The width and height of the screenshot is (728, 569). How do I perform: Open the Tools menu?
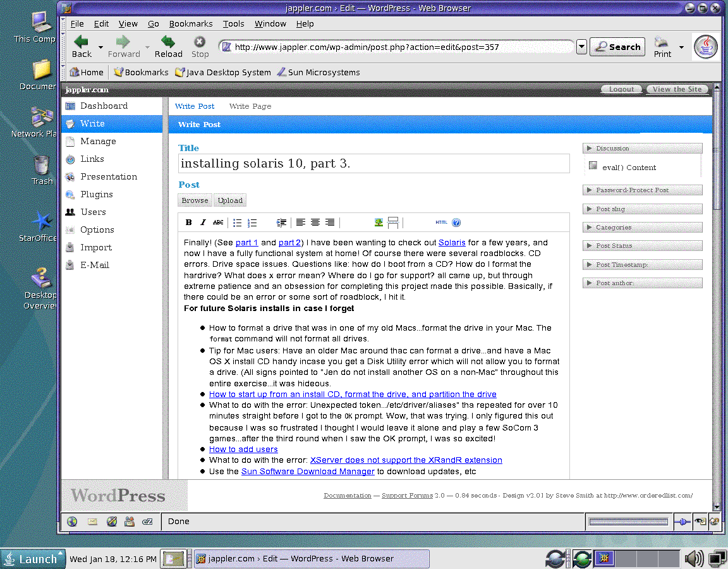click(233, 23)
